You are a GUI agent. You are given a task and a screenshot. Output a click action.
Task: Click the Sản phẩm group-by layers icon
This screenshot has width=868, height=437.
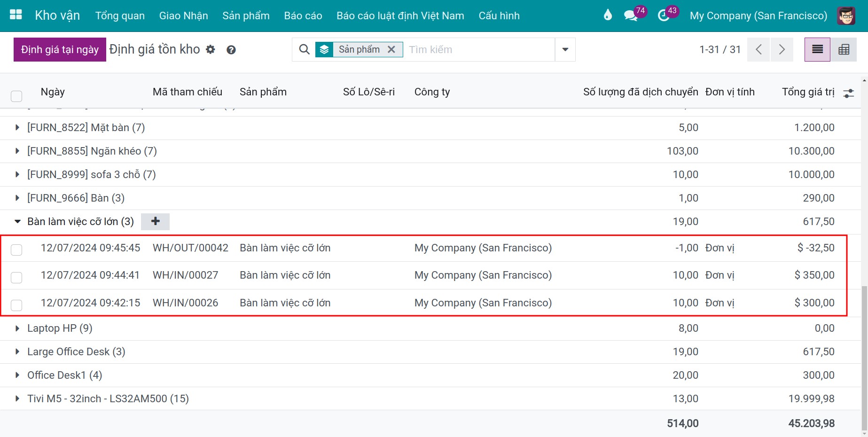pyautogui.click(x=324, y=49)
